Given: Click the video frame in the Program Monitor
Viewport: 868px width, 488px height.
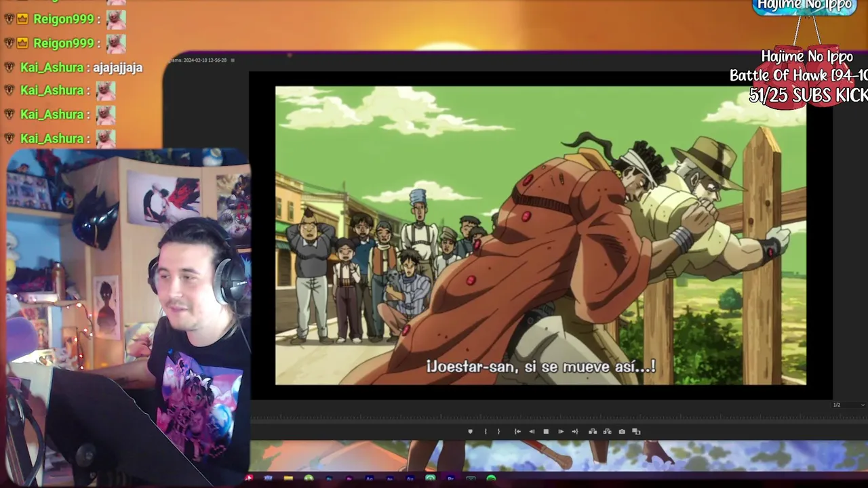Looking at the screenshot, I should (540, 235).
